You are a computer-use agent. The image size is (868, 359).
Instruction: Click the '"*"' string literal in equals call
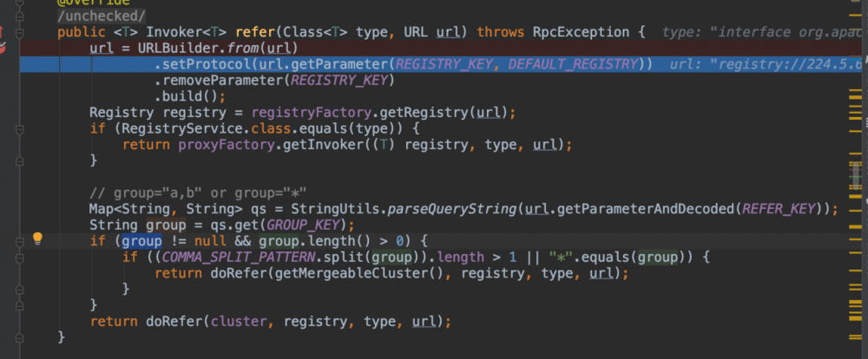coord(560,258)
